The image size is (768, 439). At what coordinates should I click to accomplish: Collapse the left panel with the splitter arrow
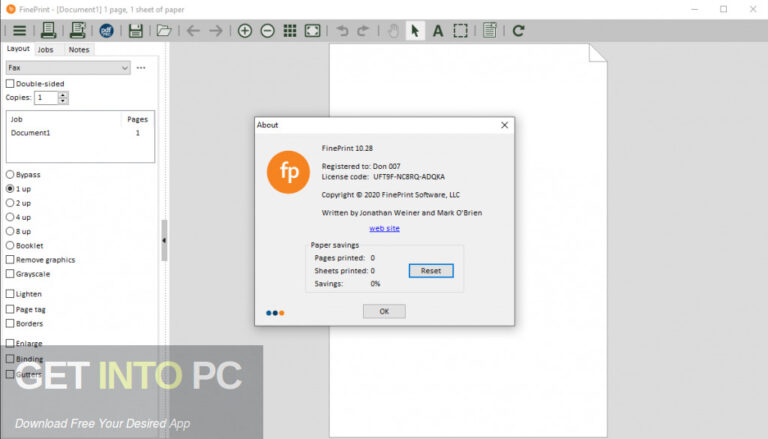point(164,241)
